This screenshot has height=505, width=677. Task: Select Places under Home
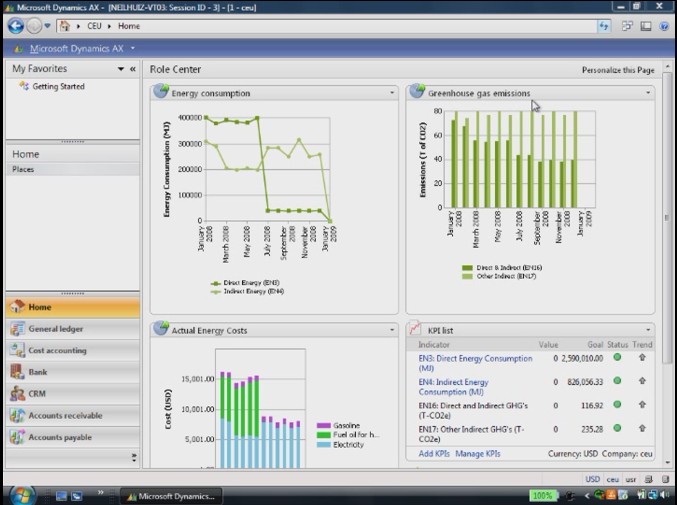point(23,169)
